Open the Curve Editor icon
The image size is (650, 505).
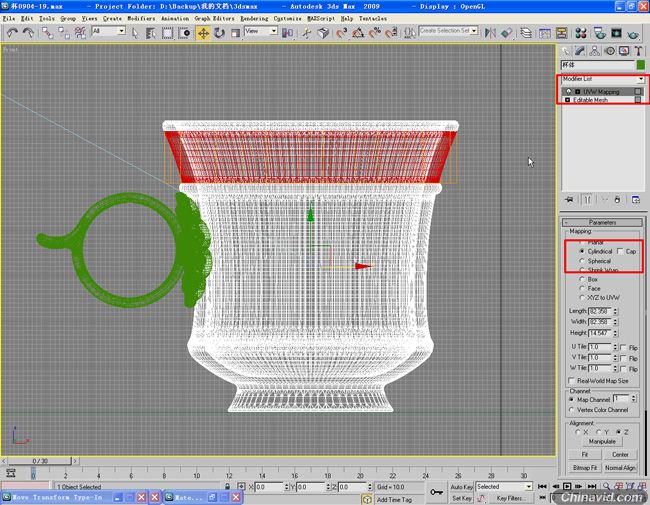[x=545, y=33]
